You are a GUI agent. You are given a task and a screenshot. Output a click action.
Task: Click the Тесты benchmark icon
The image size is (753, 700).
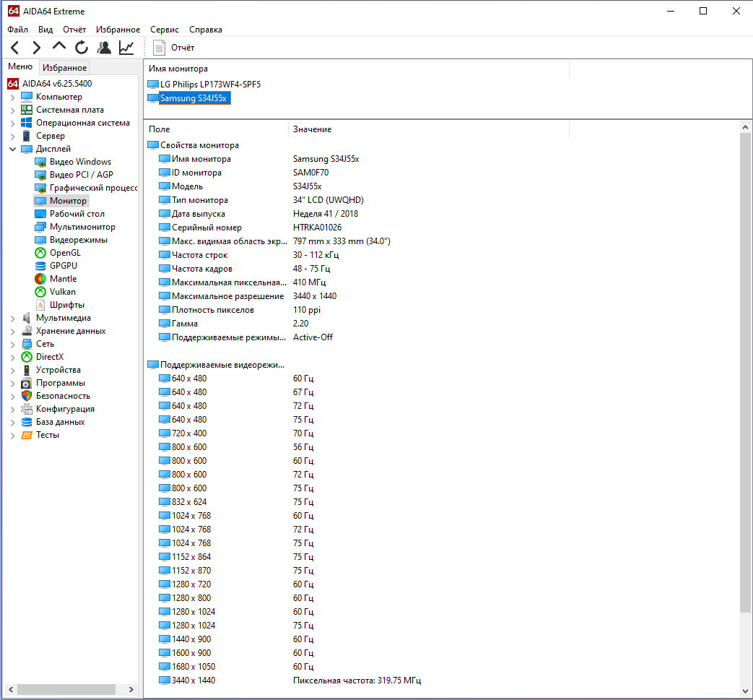pyautogui.click(x=27, y=435)
